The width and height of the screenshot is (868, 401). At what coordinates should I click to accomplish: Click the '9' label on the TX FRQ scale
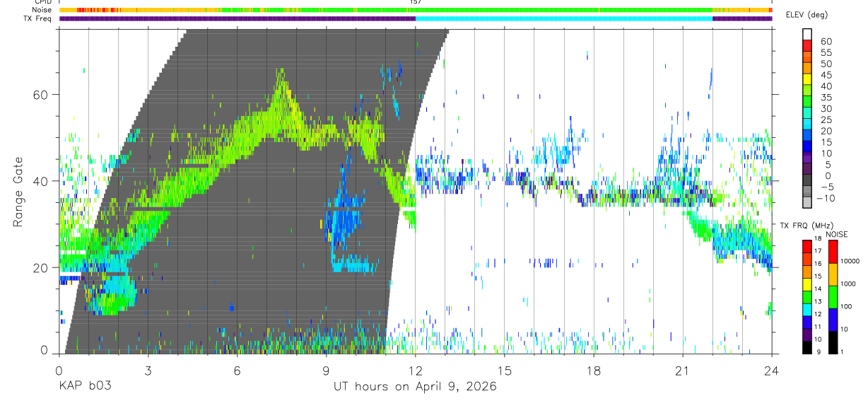(x=819, y=352)
